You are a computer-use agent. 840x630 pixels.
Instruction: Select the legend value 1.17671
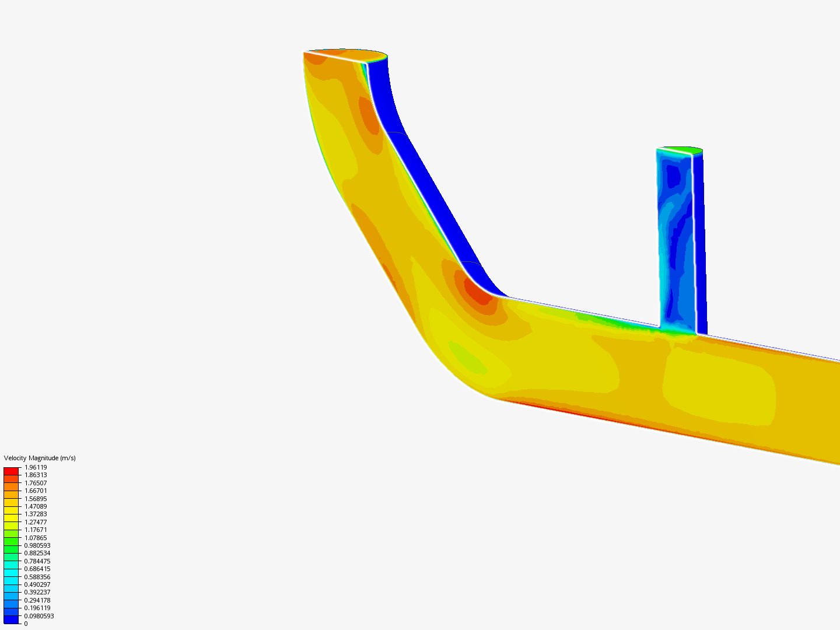point(36,530)
